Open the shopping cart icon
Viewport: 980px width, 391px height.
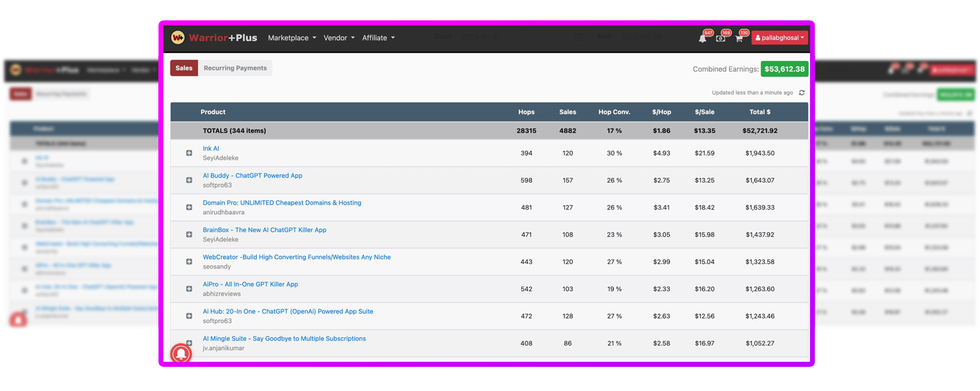pyautogui.click(x=739, y=39)
